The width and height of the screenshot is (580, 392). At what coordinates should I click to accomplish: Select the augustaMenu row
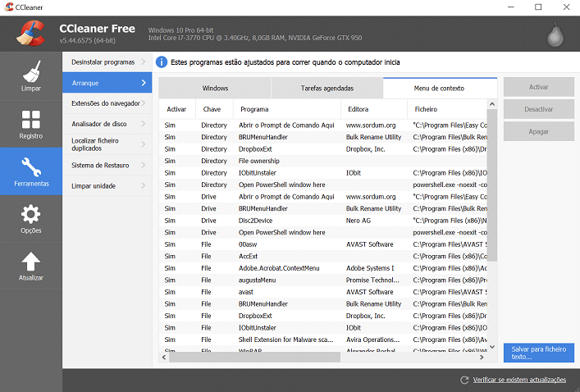pos(323,280)
